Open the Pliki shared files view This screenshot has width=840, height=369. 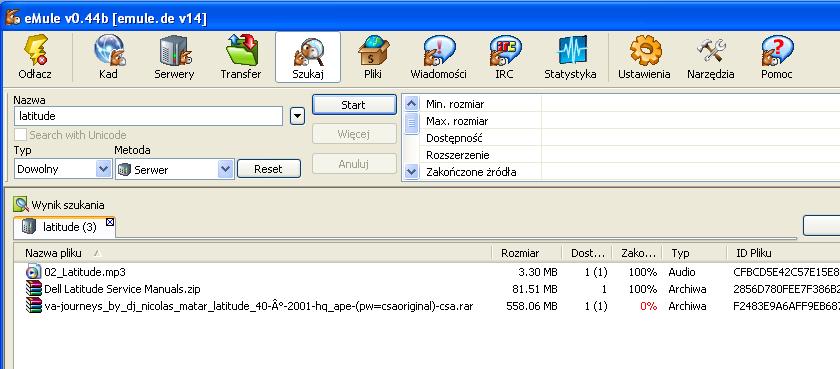pyautogui.click(x=373, y=57)
